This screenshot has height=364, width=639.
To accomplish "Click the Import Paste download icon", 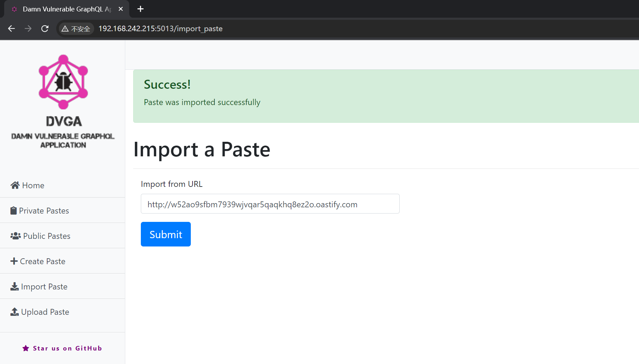I will 15,287.
